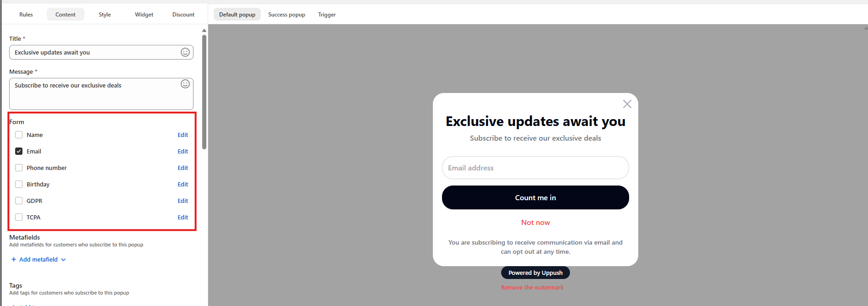This screenshot has height=306, width=868.
Task: Enable the Phone number checkbox
Action: tap(19, 168)
